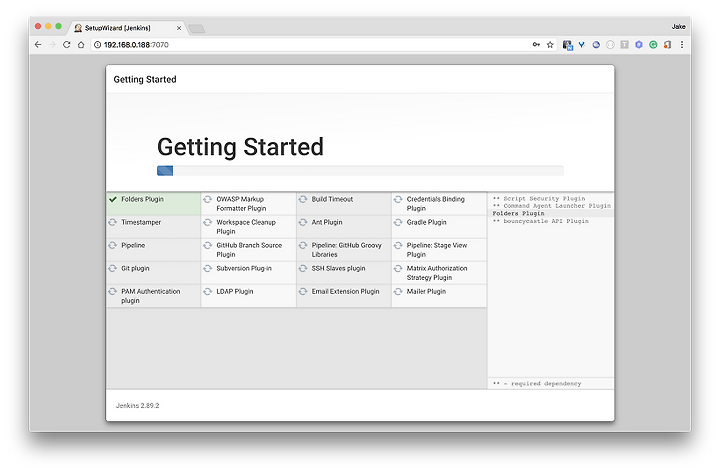Screen dimensions: 720x473
Task: Click the blue V extension icon
Action: pos(582,45)
